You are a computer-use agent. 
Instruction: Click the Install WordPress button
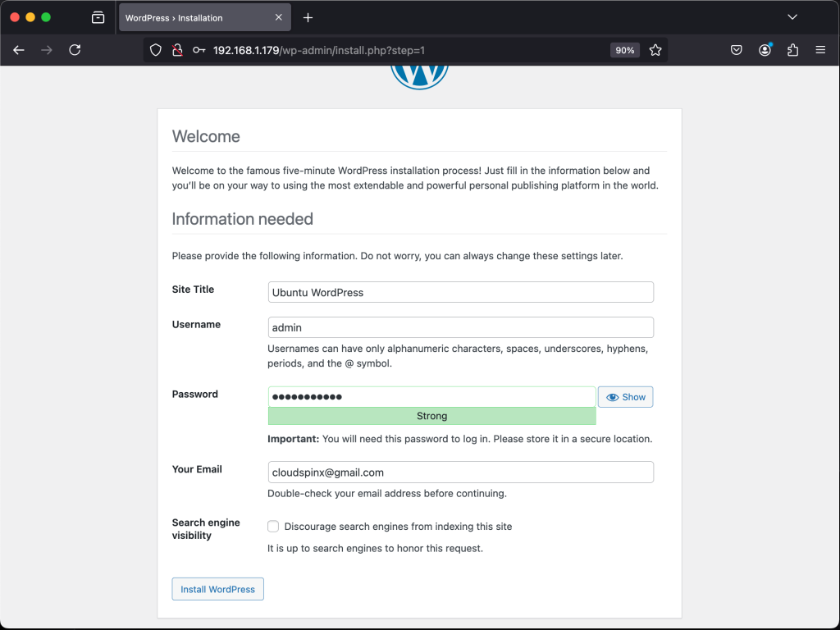coord(217,589)
